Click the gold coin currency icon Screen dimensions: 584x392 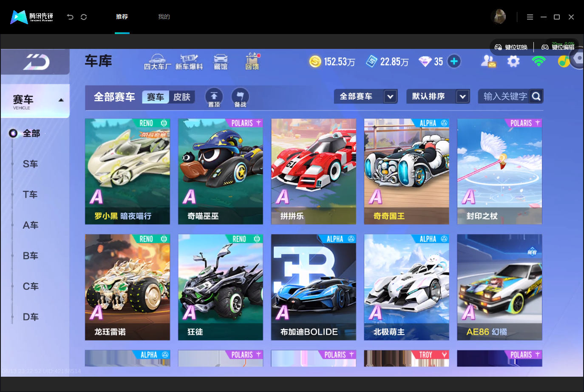(315, 62)
